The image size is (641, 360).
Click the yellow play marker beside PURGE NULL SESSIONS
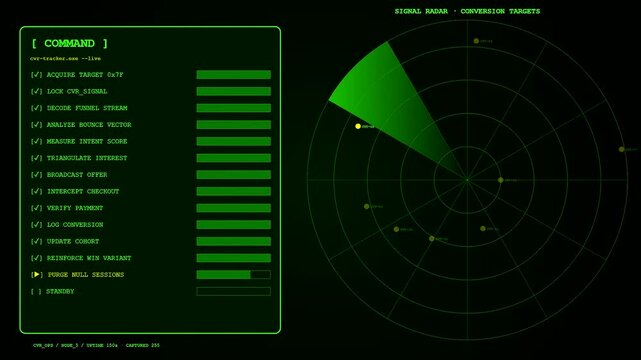coord(37,275)
